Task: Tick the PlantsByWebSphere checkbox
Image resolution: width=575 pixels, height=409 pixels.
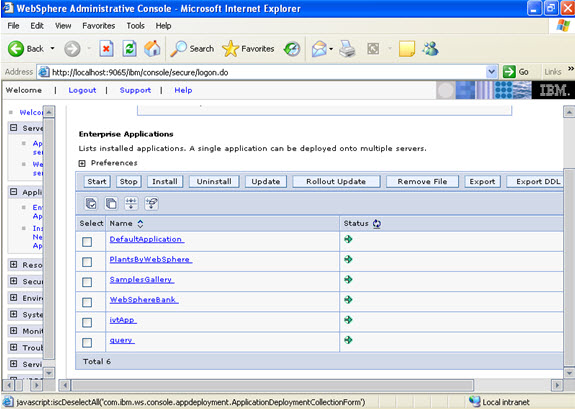Action: (87, 262)
